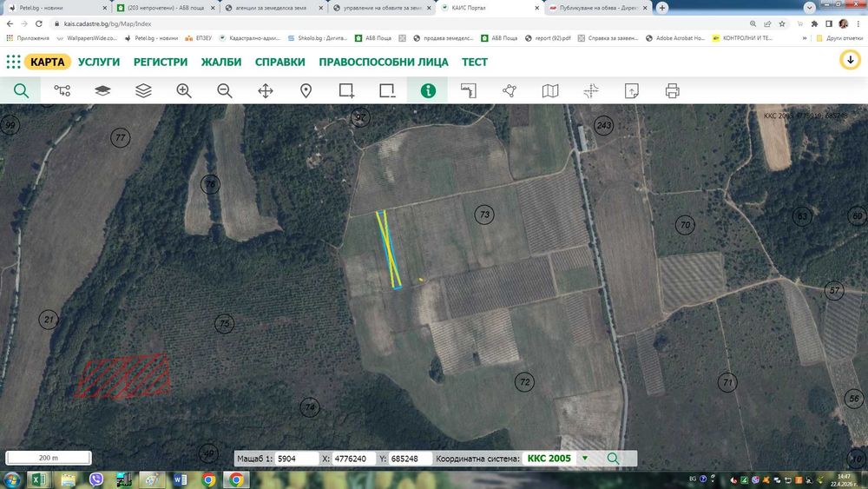Switch to агенции за земеделска земя tab

274,8
